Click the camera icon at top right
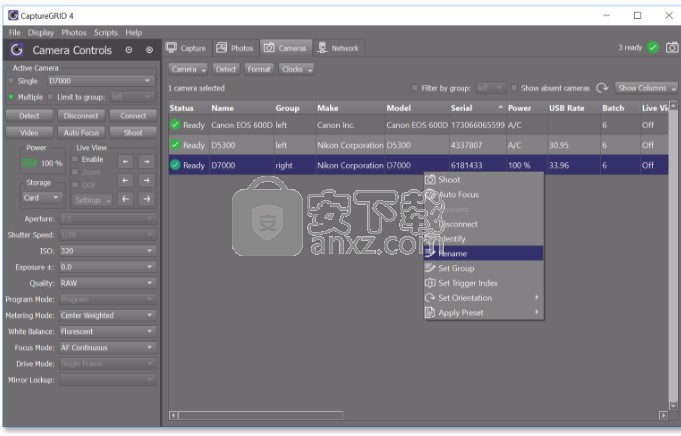The width and height of the screenshot is (681, 436). point(671,47)
